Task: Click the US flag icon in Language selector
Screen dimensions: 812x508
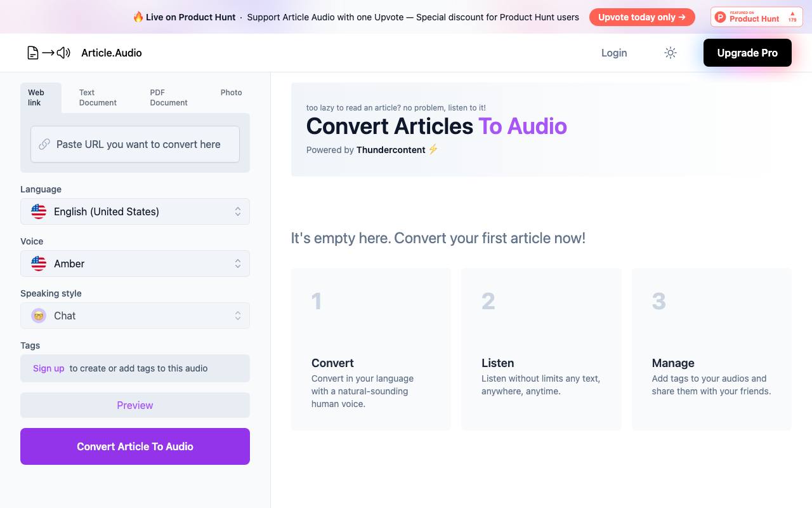Action: point(39,211)
